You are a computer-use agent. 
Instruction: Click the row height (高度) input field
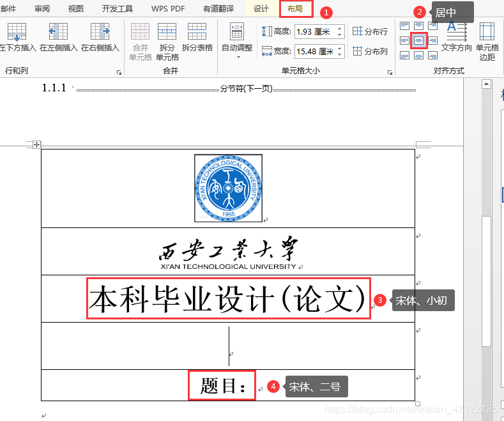tap(316, 31)
